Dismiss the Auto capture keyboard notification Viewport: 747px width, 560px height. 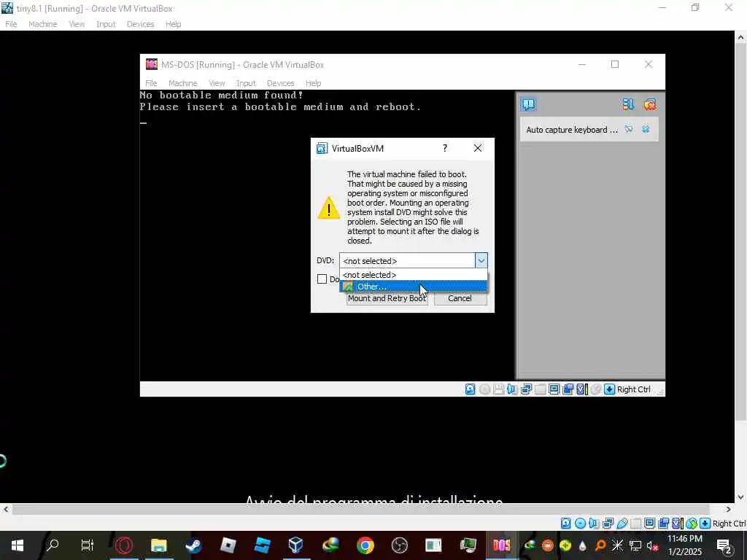(646, 129)
